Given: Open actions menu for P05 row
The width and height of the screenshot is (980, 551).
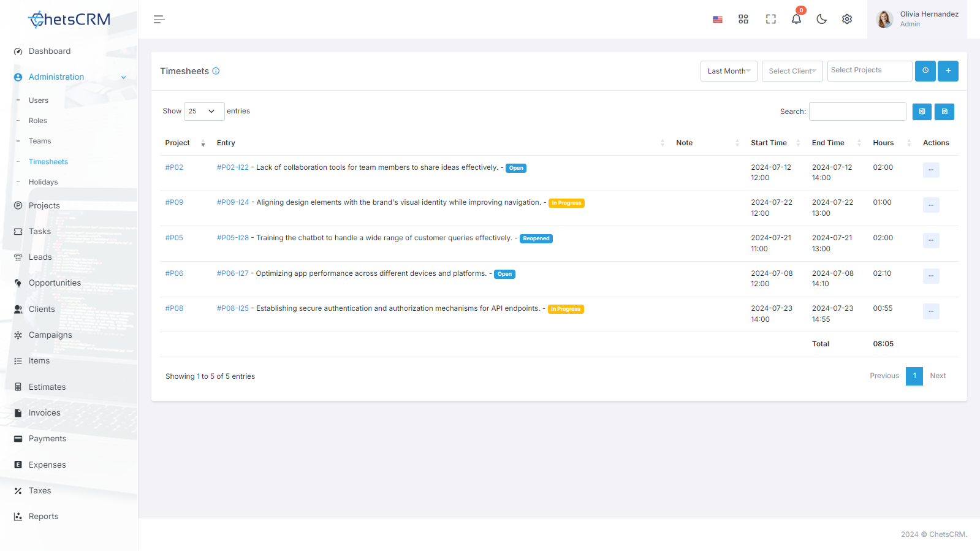Looking at the screenshot, I should click(931, 240).
